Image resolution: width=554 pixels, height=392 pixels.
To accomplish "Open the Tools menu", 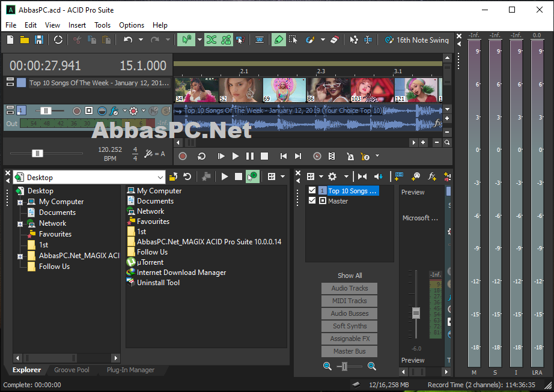I will click(103, 25).
